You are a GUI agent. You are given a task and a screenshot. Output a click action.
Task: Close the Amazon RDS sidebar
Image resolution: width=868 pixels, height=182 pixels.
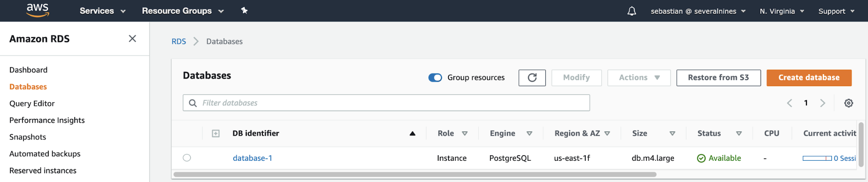click(132, 39)
